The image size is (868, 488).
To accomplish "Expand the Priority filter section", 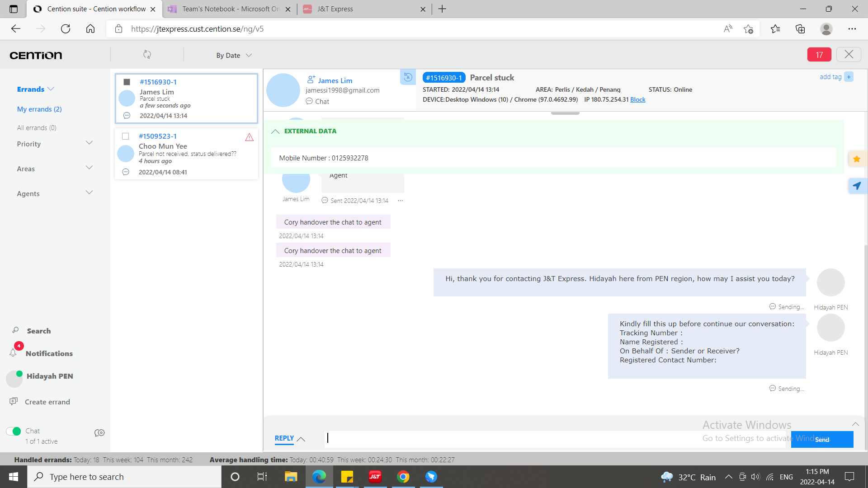I will point(89,143).
